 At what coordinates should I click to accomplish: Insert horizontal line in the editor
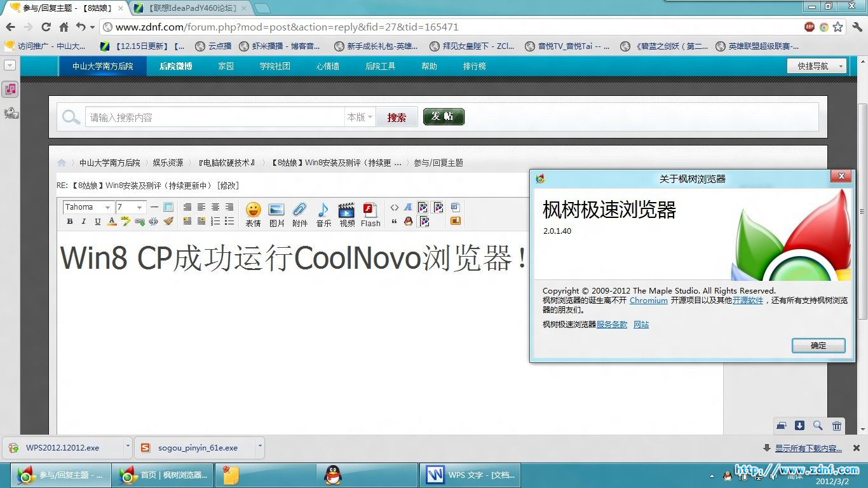tap(154, 207)
